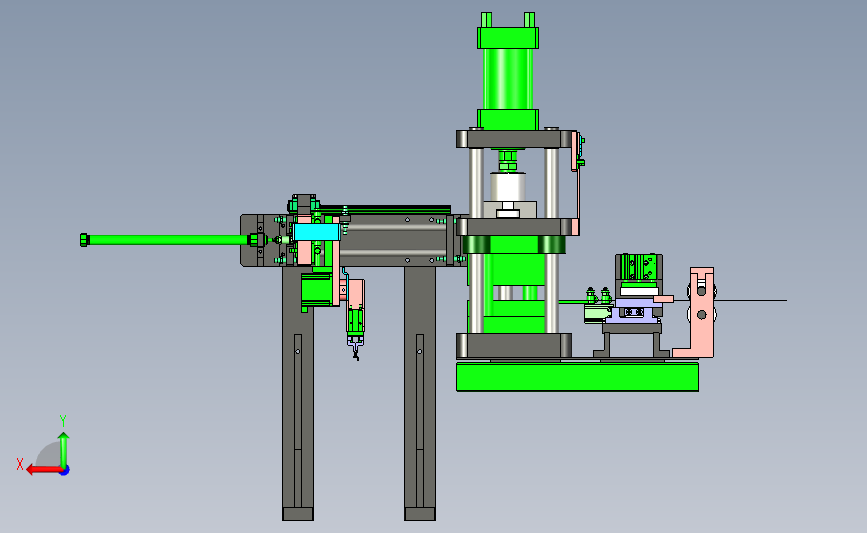Select the right chrome guide column of press
867x533 pixels.
click(552, 238)
